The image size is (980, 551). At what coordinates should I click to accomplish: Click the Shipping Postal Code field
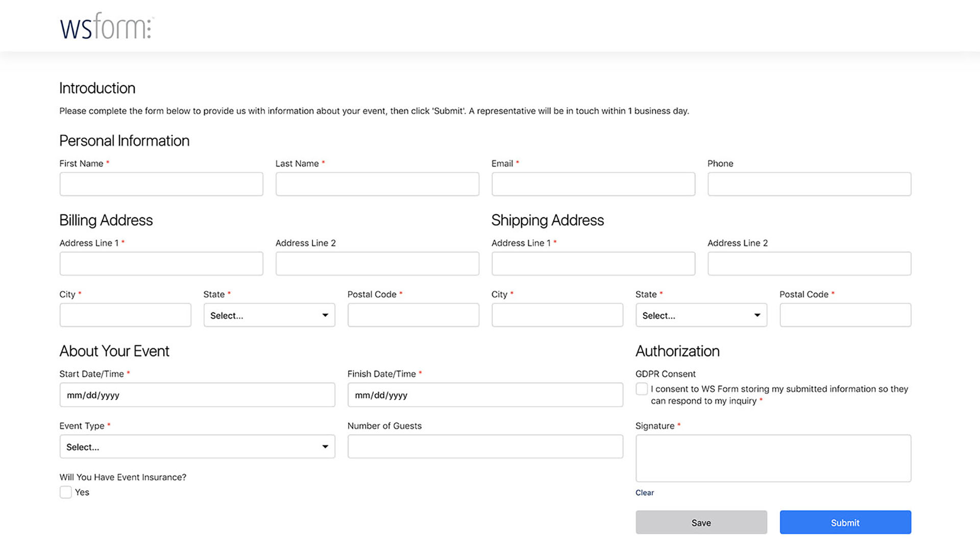845,315
